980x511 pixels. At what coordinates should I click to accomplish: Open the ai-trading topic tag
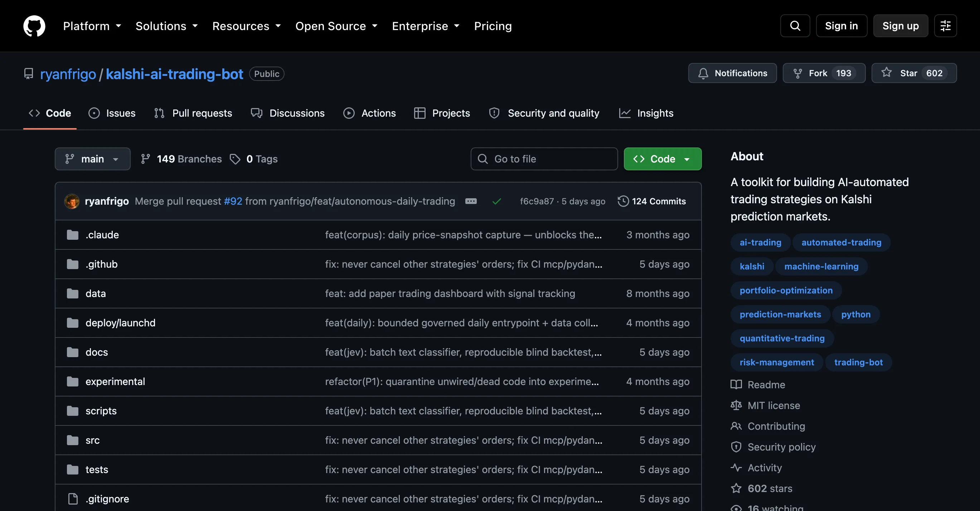760,243
